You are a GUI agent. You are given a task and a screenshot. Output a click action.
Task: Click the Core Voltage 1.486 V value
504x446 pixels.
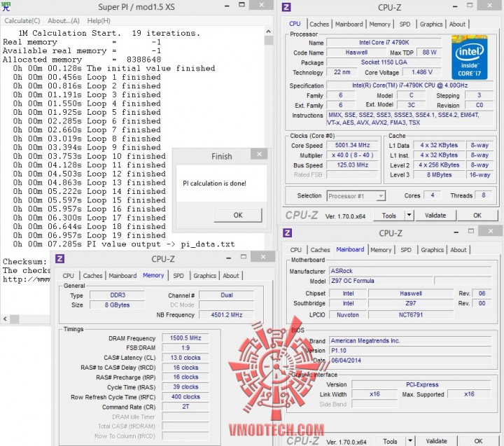click(x=422, y=72)
